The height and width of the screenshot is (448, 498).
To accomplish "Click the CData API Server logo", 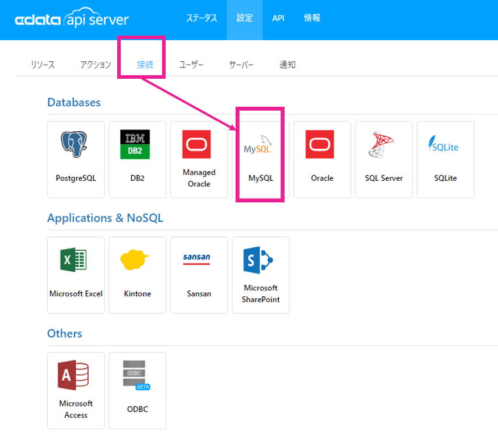I will pyautogui.click(x=72, y=19).
